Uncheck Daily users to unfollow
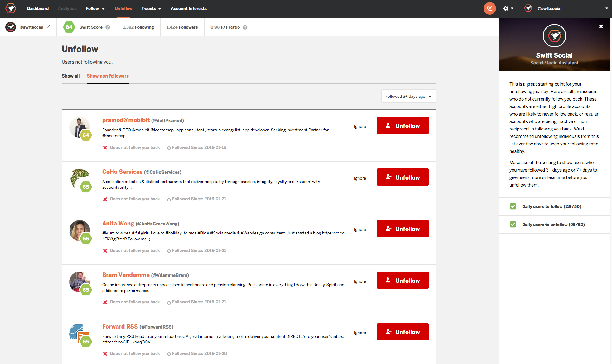The image size is (612, 364). tap(513, 224)
